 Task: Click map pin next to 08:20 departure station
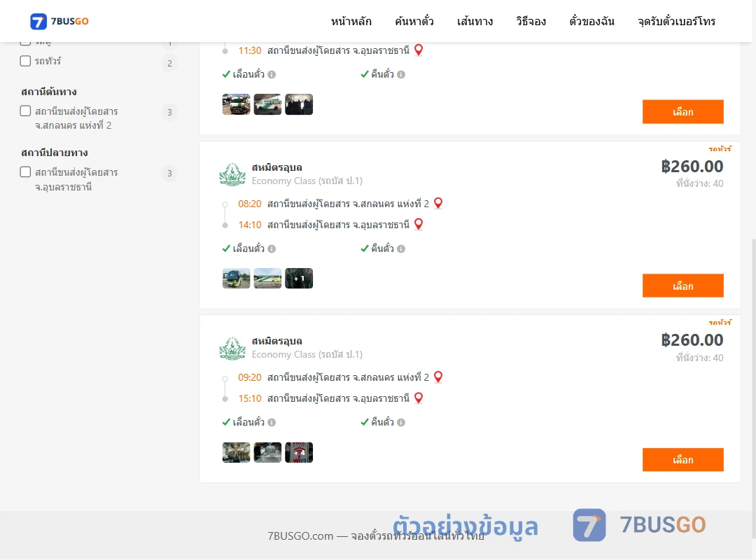(437, 203)
